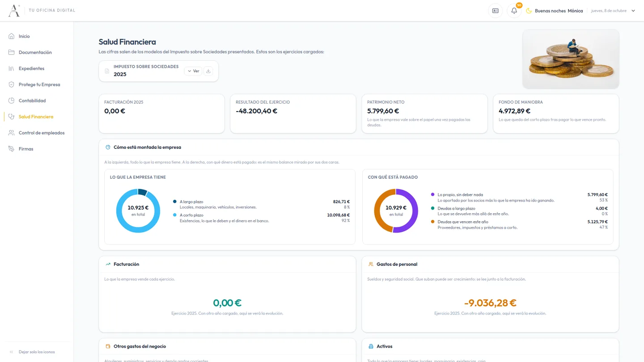Click the moon icon beside the greeting
The width and height of the screenshot is (644, 362).
tap(529, 11)
